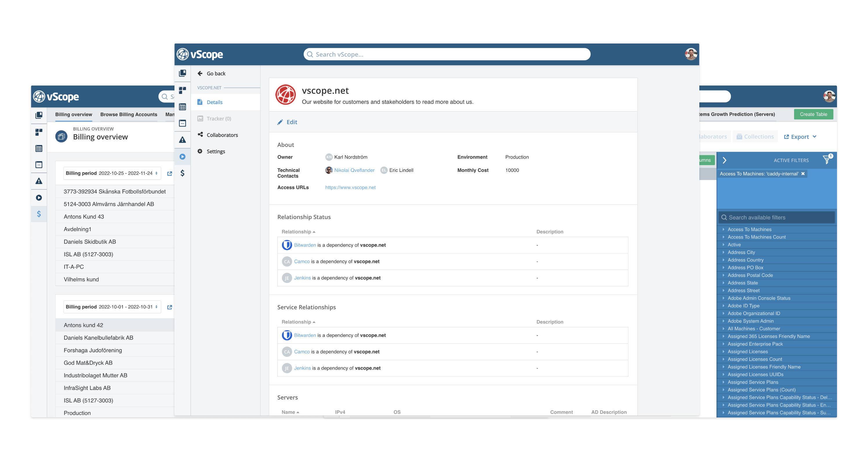
Task: Click the JE avatar in Service Relationships
Action: 287,368
